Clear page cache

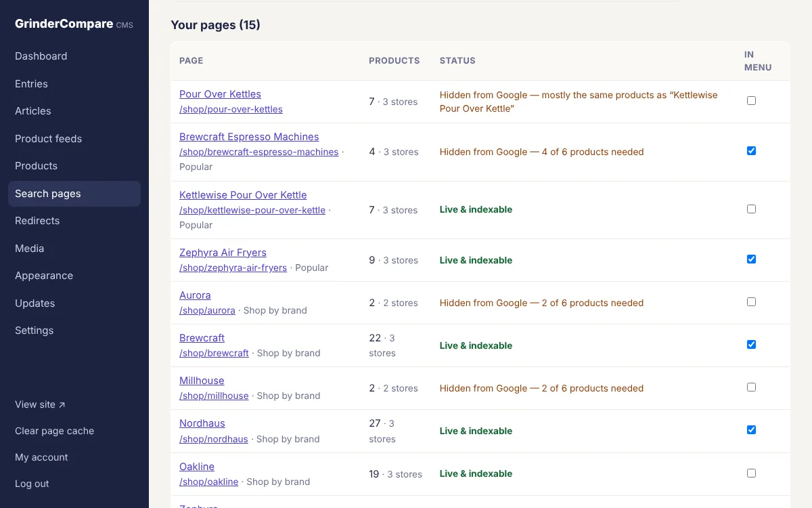pos(54,431)
